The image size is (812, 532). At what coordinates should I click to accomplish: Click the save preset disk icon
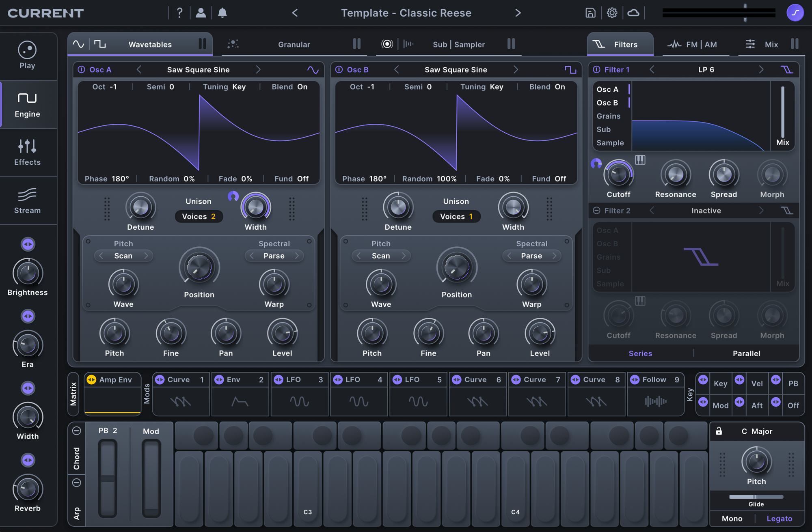pyautogui.click(x=590, y=13)
